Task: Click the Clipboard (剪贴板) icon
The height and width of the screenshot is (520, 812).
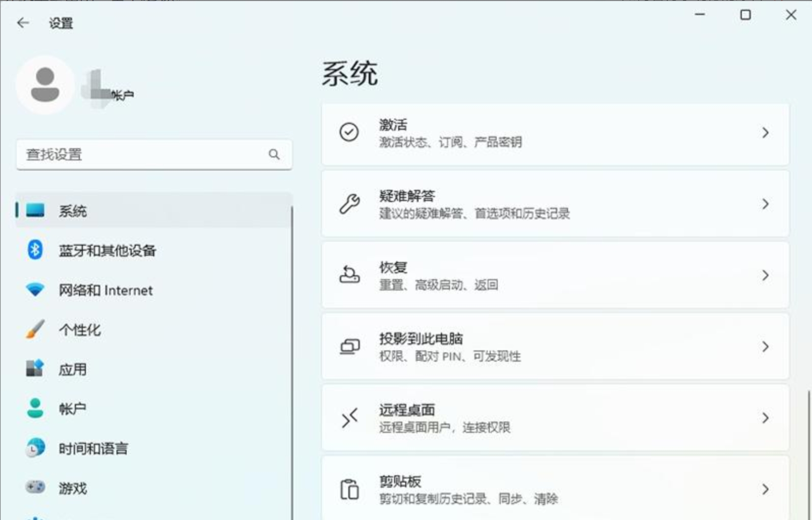Action: [349, 489]
